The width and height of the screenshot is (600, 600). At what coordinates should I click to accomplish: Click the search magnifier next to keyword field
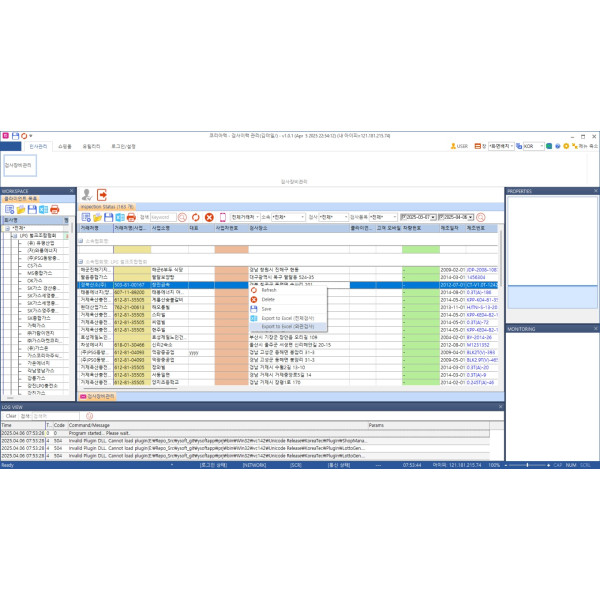[181, 217]
